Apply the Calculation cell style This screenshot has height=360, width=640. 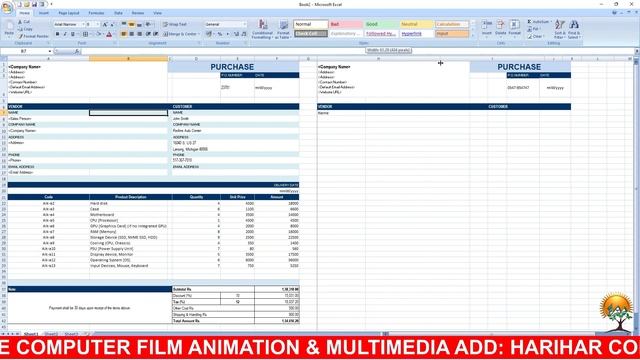pos(451,24)
